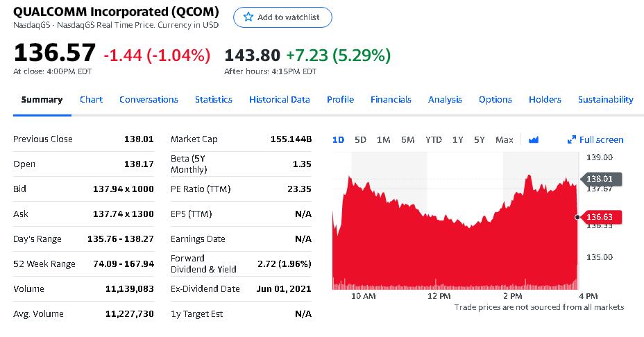Open the Conversations tab
The image size is (644, 337).
pos(149,99)
